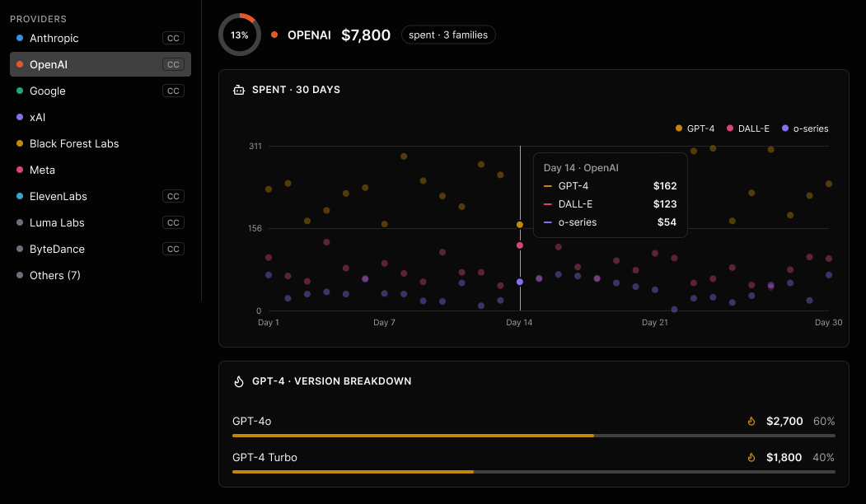Select the Black Forest Labs provider

[101, 143]
